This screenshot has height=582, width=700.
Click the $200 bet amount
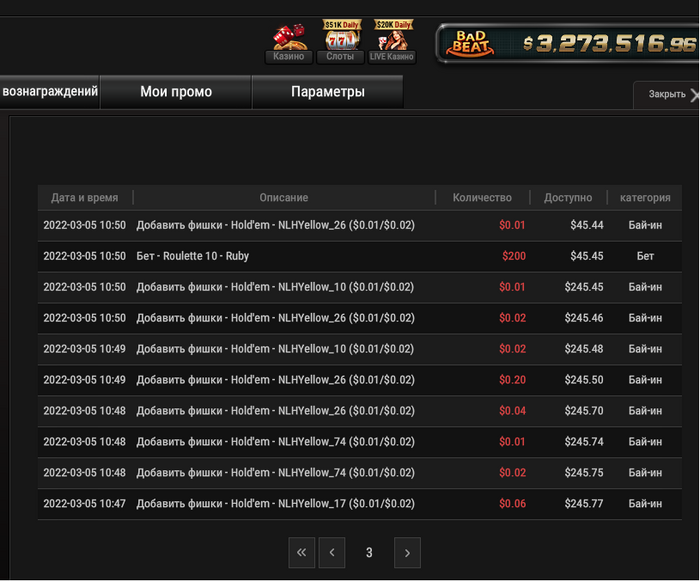pyautogui.click(x=514, y=256)
